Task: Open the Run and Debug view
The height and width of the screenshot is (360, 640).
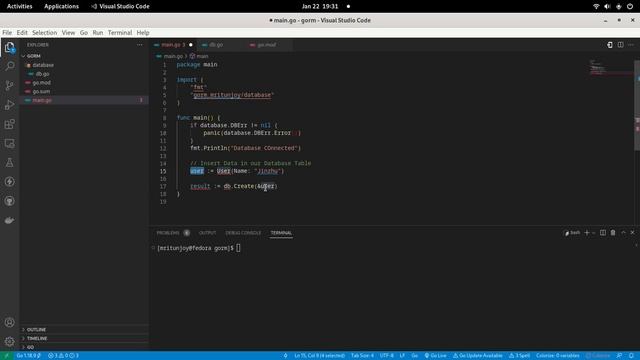Action: (x=9, y=105)
